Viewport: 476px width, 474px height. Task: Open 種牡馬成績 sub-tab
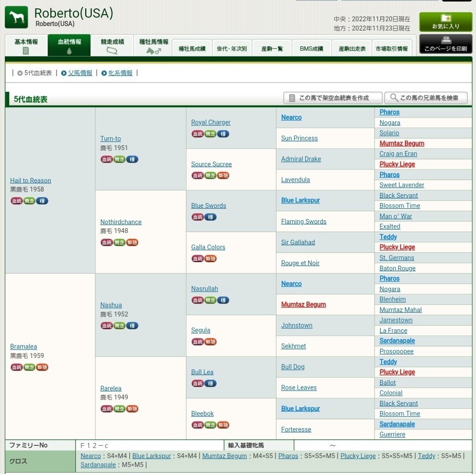click(x=192, y=49)
